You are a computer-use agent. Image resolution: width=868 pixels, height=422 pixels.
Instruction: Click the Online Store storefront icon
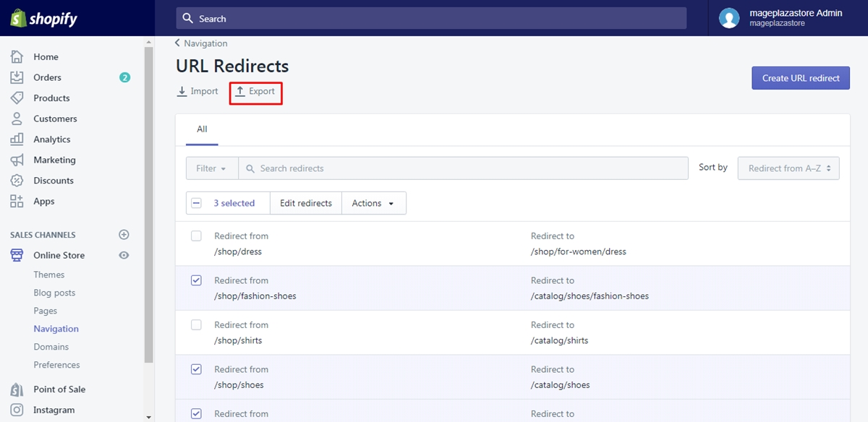(x=17, y=255)
